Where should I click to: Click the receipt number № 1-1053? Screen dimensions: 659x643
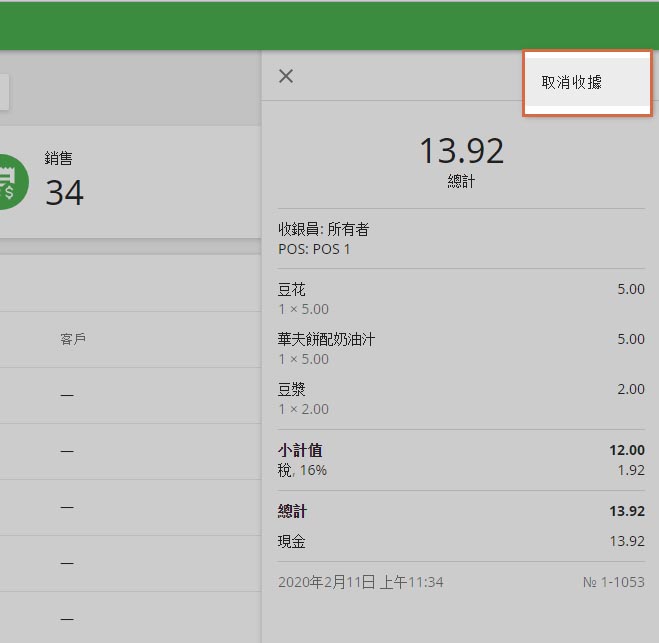pyautogui.click(x=614, y=582)
